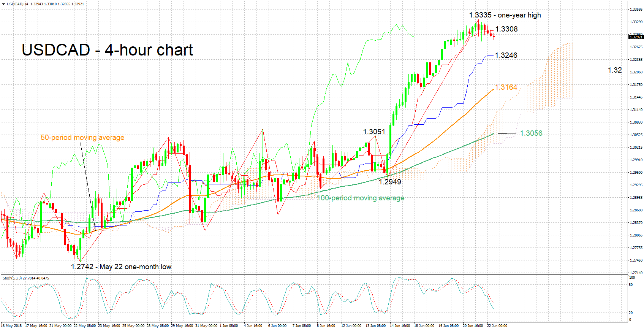Click the '100-period moving average' label
The width and height of the screenshot is (644, 330).
(361, 198)
